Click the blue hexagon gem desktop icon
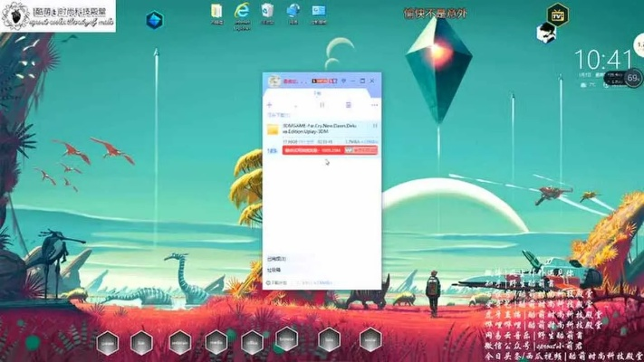This screenshot has width=644, height=362. click(155, 20)
